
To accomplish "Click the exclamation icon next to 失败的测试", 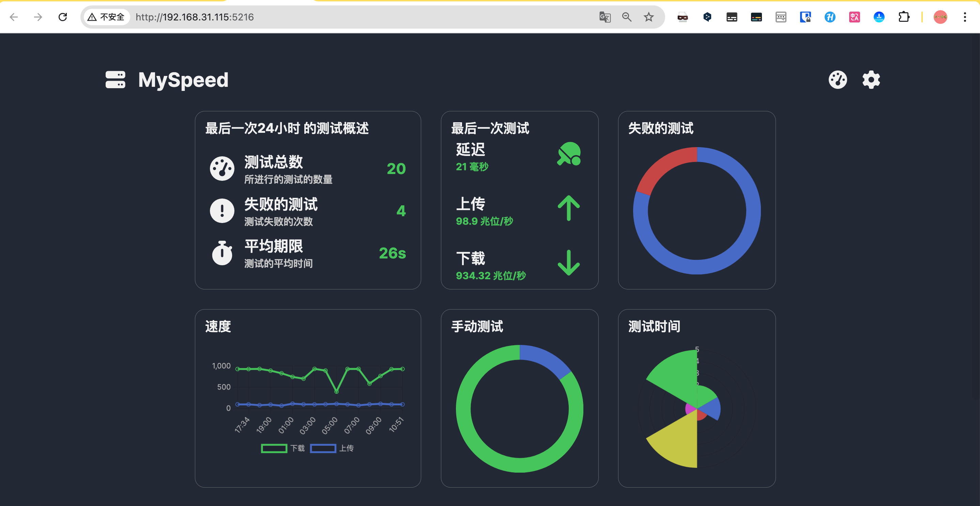I will [222, 211].
